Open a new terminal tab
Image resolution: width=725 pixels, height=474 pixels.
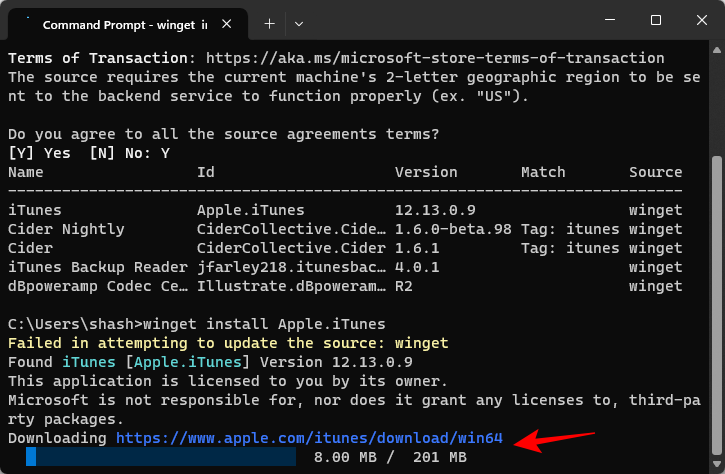(x=269, y=22)
